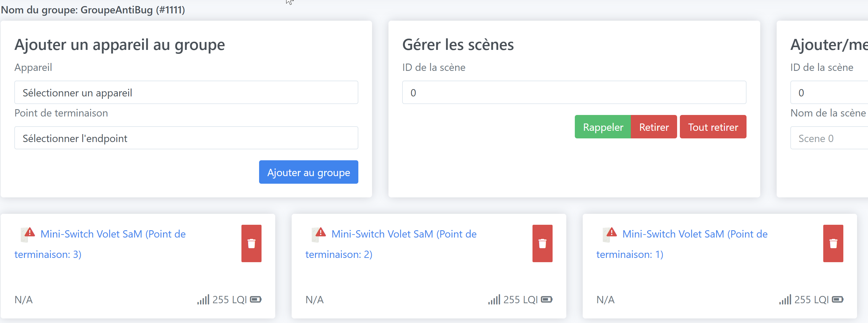Viewport: 868px width, 323px height.
Task: Delete Mini-Switch Volet SaM endpoint 3 from group
Action: [x=251, y=243]
